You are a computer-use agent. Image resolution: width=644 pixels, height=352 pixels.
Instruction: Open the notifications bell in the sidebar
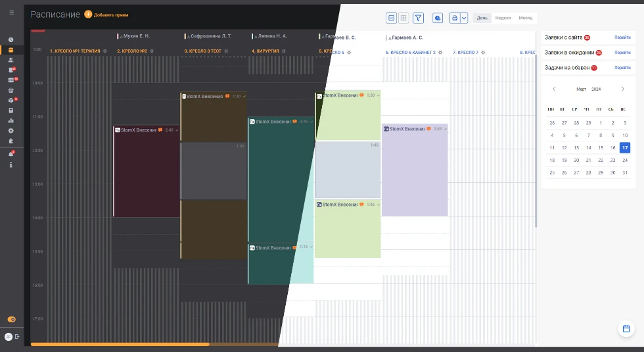pyautogui.click(x=11, y=154)
